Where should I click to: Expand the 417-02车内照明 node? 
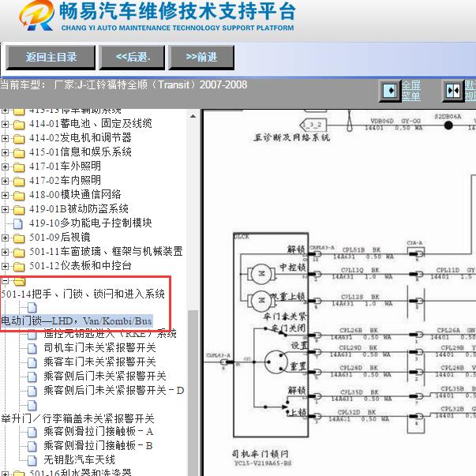(x=5, y=181)
